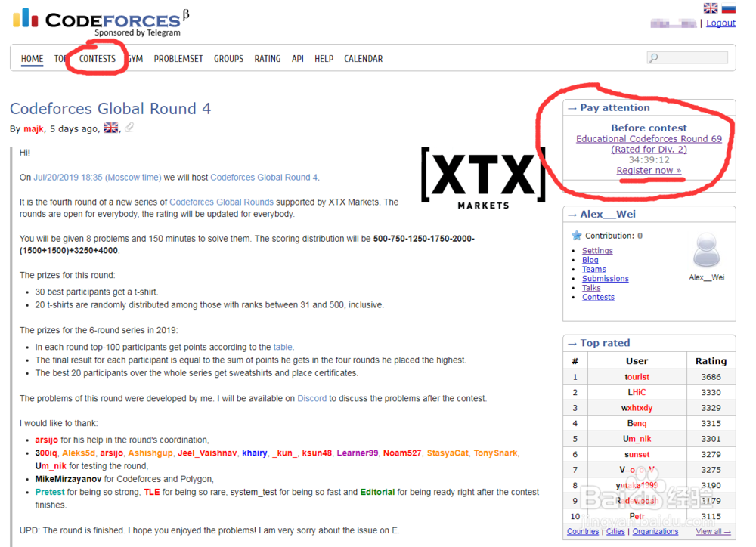The width and height of the screenshot is (756, 547).
Task: Click the XTX Markets logo image
Action: (x=484, y=178)
